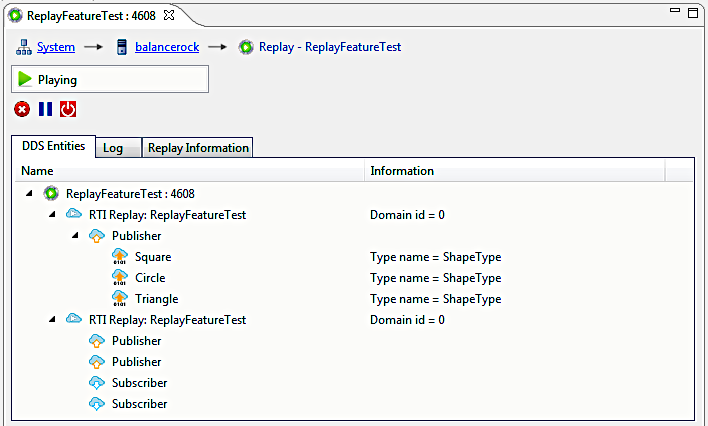Select the Circle tree item
708x426 pixels.
tap(150, 278)
